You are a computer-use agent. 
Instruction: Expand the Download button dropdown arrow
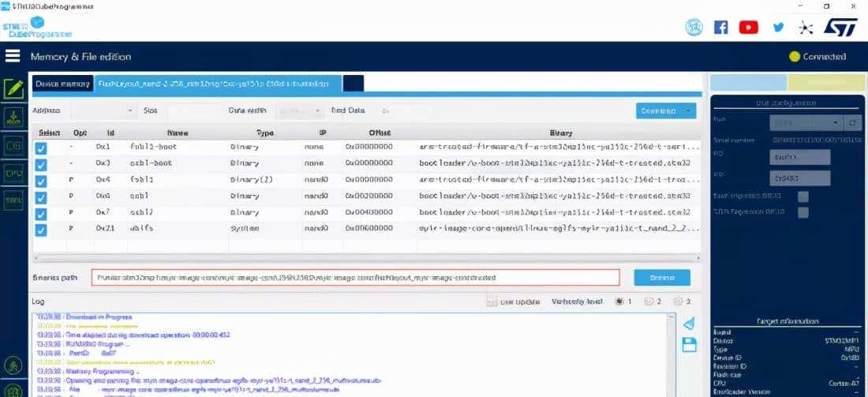pos(690,111)
